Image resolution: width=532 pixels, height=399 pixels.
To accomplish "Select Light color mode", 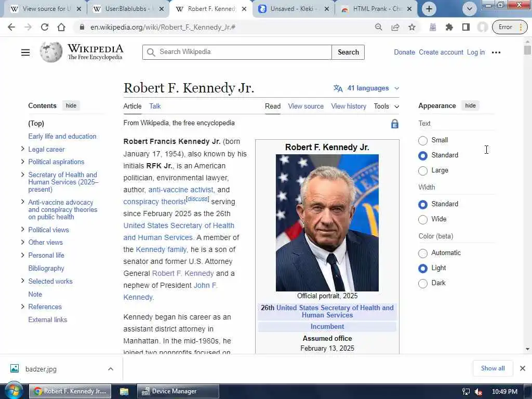I will point(423,269).
